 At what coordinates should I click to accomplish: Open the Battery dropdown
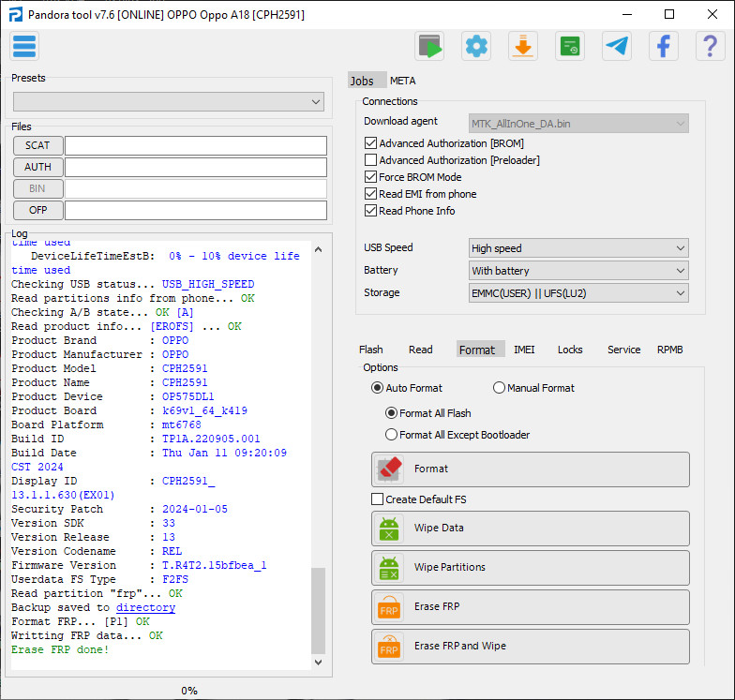coord(578,270)
